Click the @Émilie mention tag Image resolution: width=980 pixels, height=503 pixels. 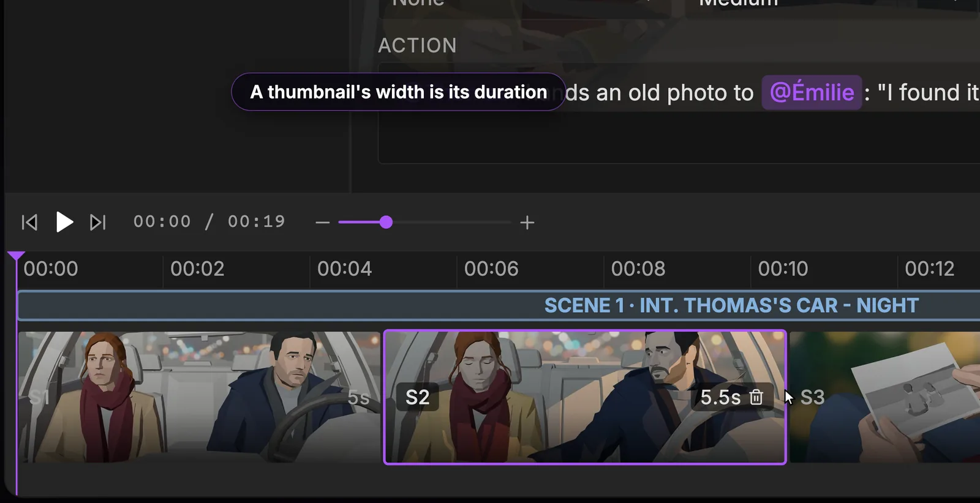point(812,92)
